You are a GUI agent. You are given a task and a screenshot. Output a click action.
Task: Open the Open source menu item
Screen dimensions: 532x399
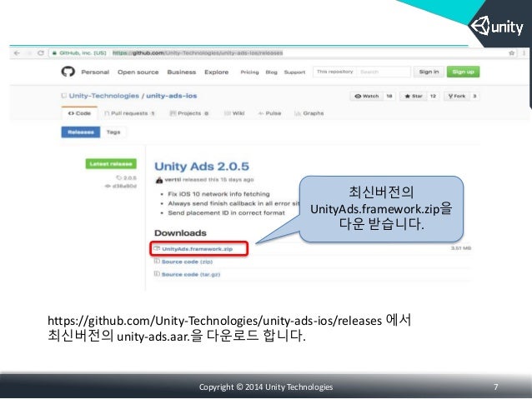point(138,72)
